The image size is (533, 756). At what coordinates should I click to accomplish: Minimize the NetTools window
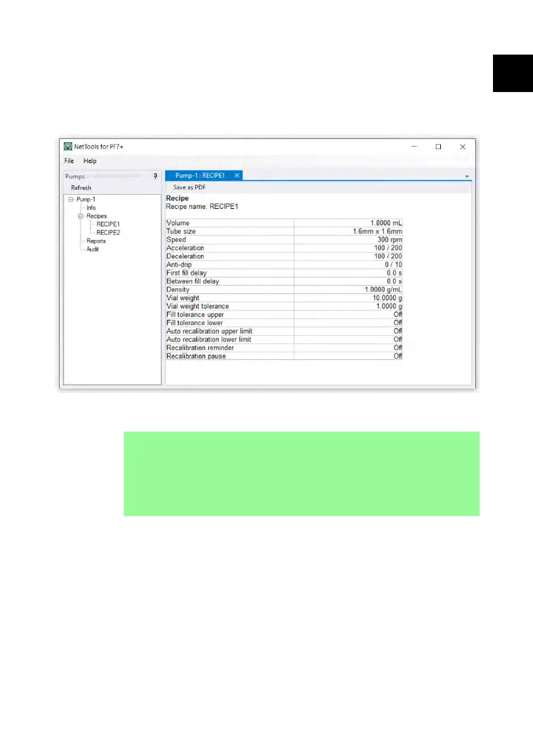tap(414, 147)
